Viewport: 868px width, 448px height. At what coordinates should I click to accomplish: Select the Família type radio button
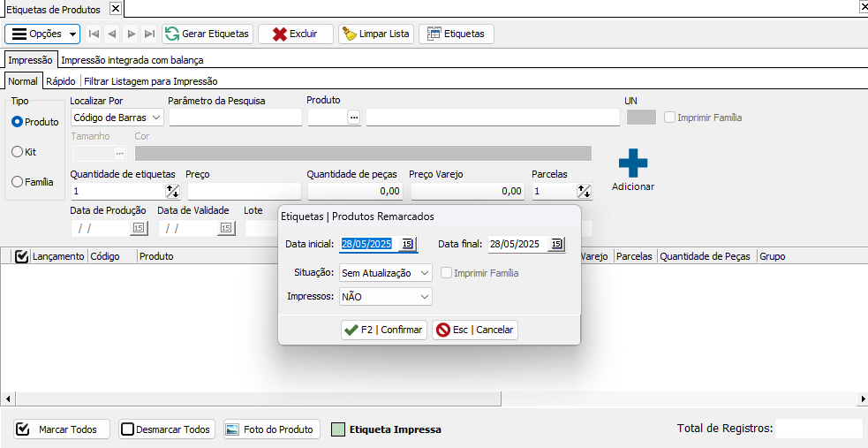(17, 182)
